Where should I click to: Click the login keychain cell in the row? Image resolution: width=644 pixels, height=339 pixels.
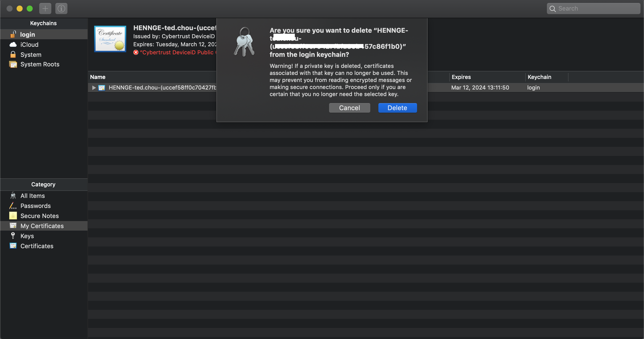(533, 88)
